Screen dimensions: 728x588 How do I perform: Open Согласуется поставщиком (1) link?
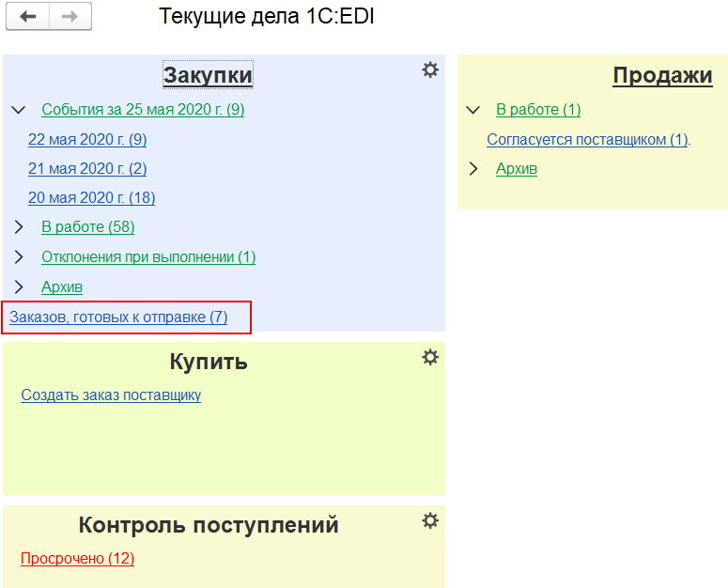(587, 139)
